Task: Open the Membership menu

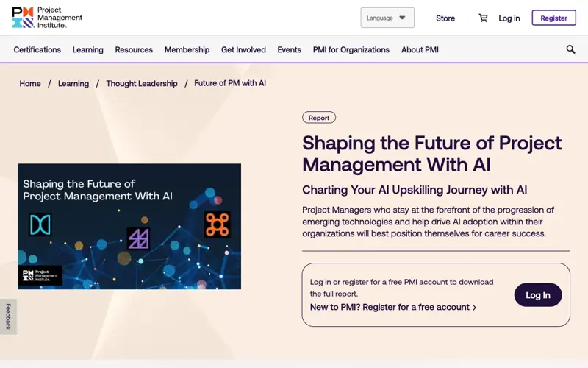Action: pos(187,49)
